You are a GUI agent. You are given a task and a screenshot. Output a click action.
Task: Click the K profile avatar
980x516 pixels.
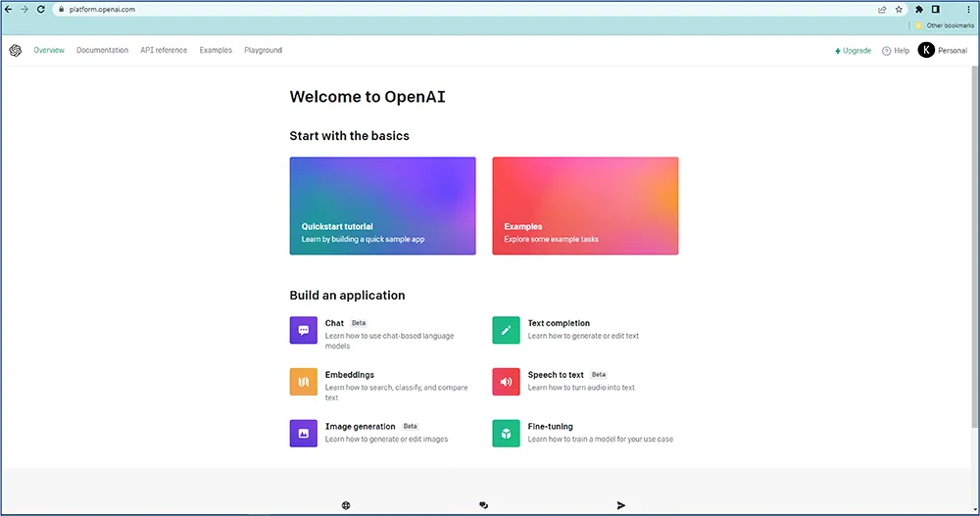(x=926, y=50)
